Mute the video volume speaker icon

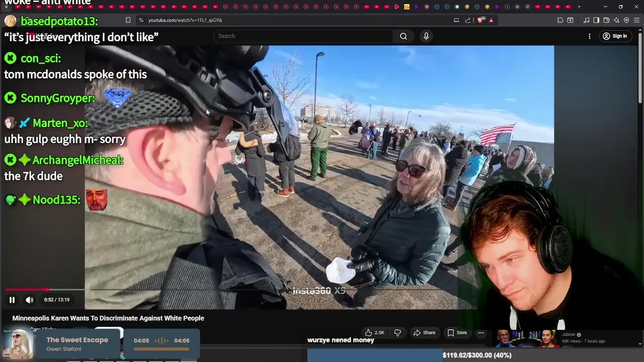click(30, 300)
